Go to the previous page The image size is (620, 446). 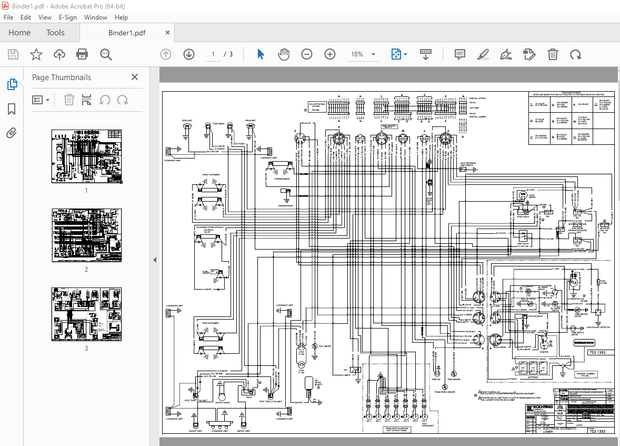click(166, 54)
